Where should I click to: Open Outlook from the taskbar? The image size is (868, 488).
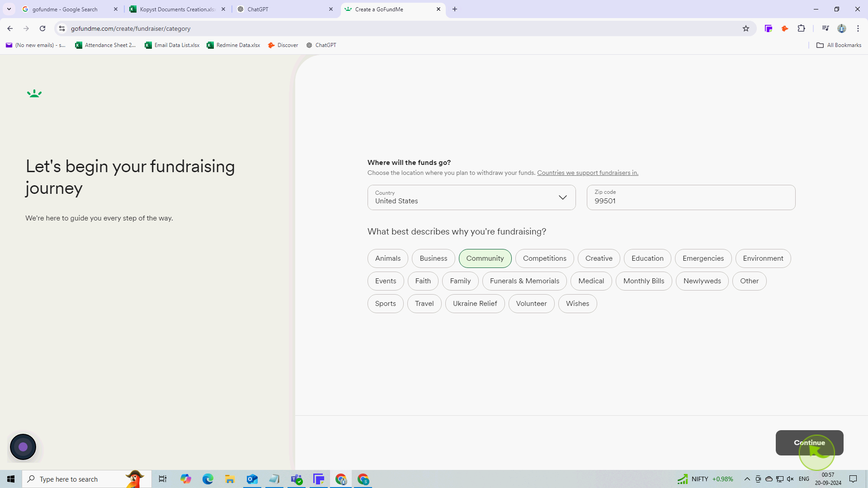pyautogui.click(x=252, y=479)
